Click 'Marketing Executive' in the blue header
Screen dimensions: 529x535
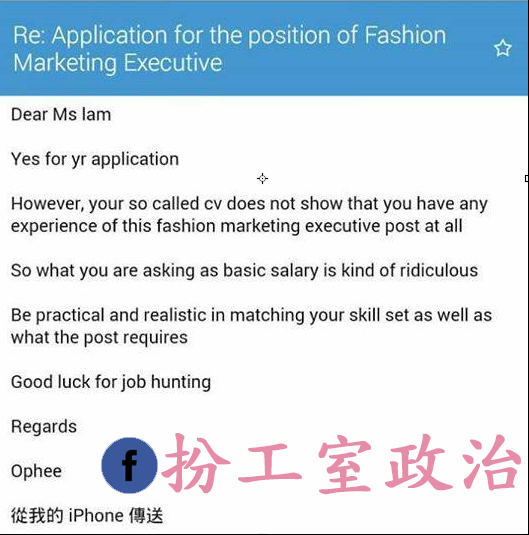coord(118,63)
